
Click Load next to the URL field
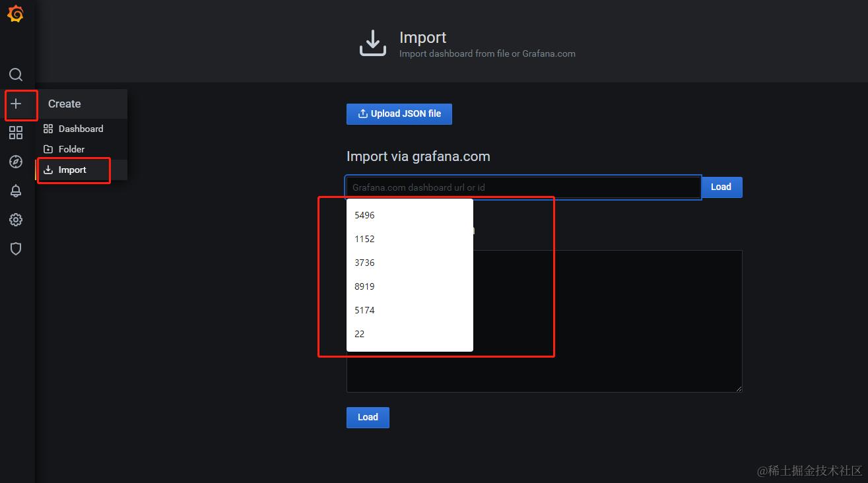(721, 187)
